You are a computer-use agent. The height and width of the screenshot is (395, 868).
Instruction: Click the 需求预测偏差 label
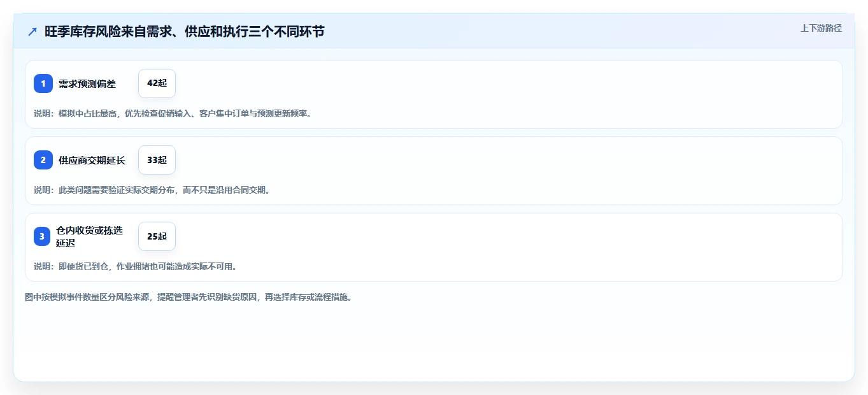87,83
